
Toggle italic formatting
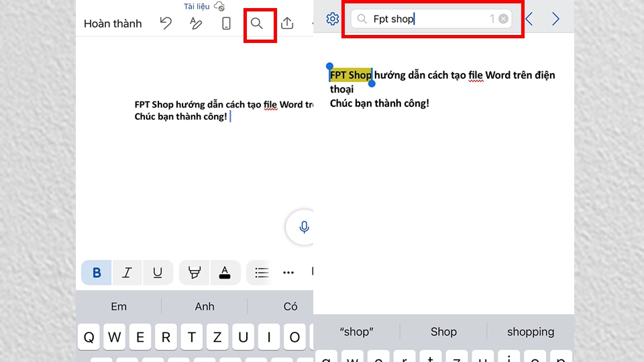127,272
